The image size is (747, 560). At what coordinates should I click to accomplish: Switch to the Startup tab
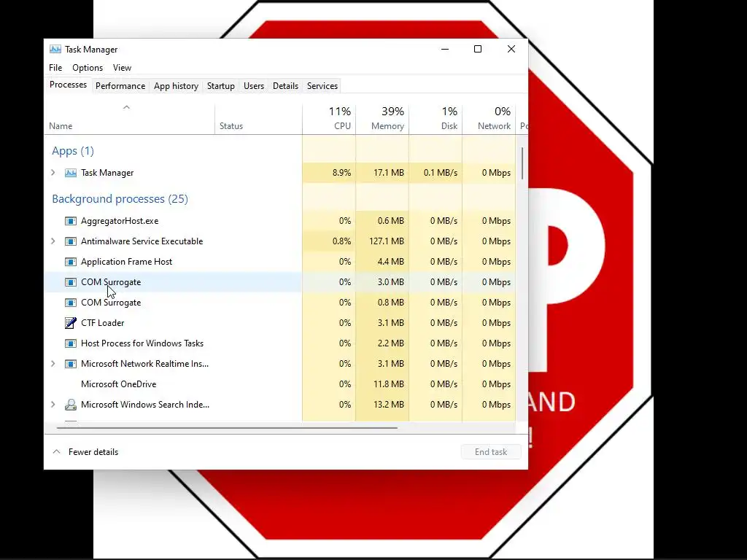[x=220, y=86]
